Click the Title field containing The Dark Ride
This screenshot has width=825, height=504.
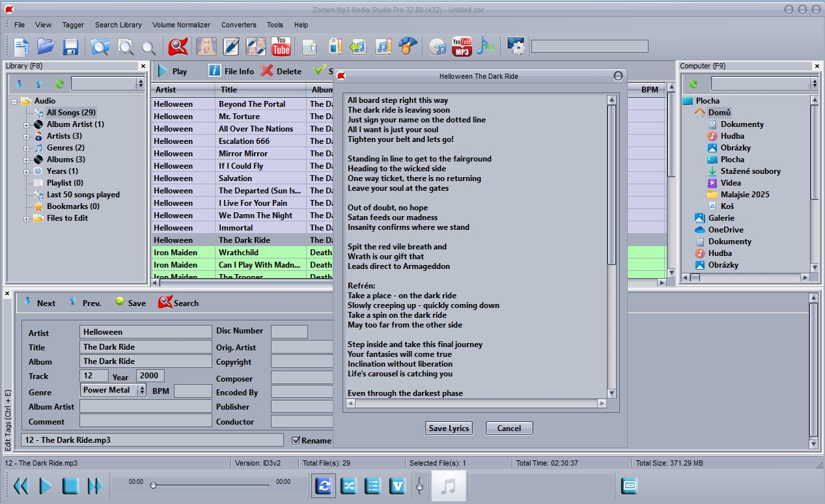pos(146,347)
